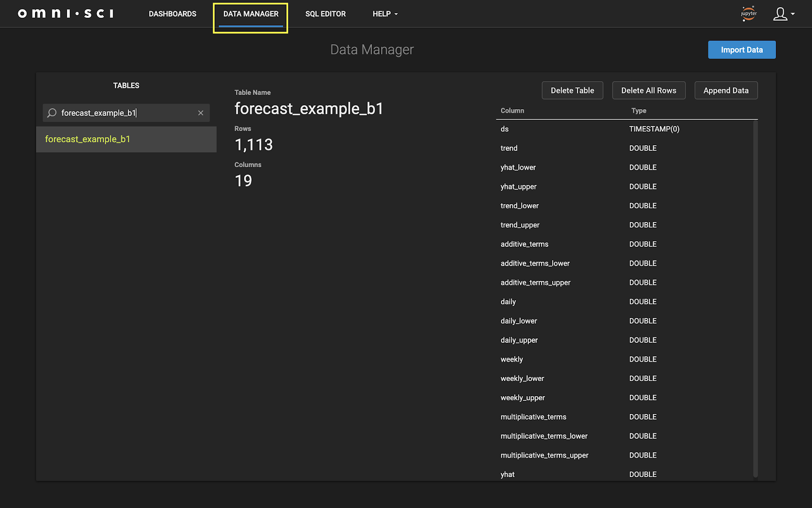Click the 'weekly_upper' column name
Screen dimensions: 812x508
[x=523, y=398]
